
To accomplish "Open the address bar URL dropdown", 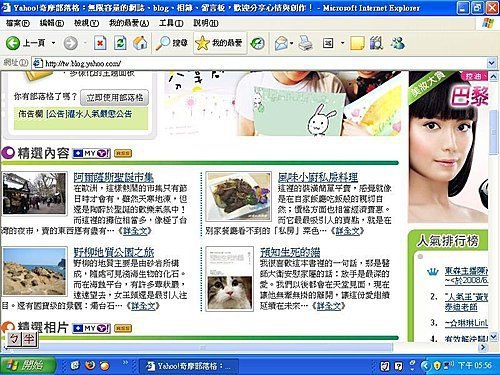I will click(x=491, y=63).
